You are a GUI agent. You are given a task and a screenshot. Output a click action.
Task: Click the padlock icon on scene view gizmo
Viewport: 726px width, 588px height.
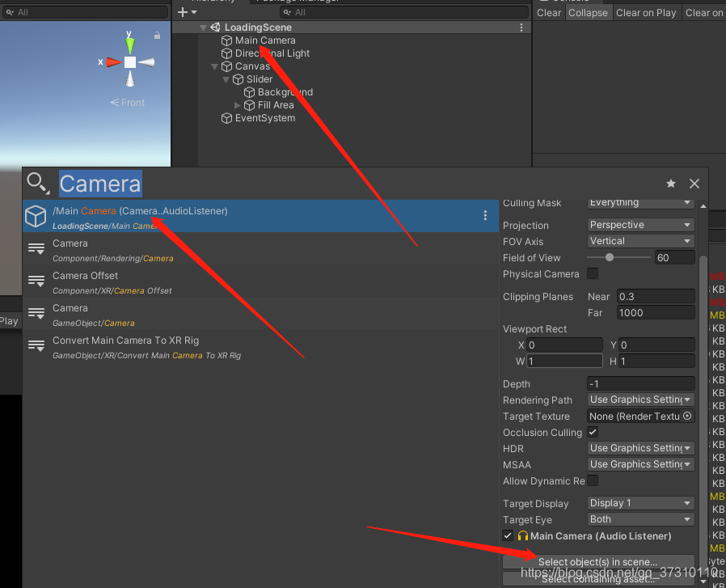tap(157, 36)
